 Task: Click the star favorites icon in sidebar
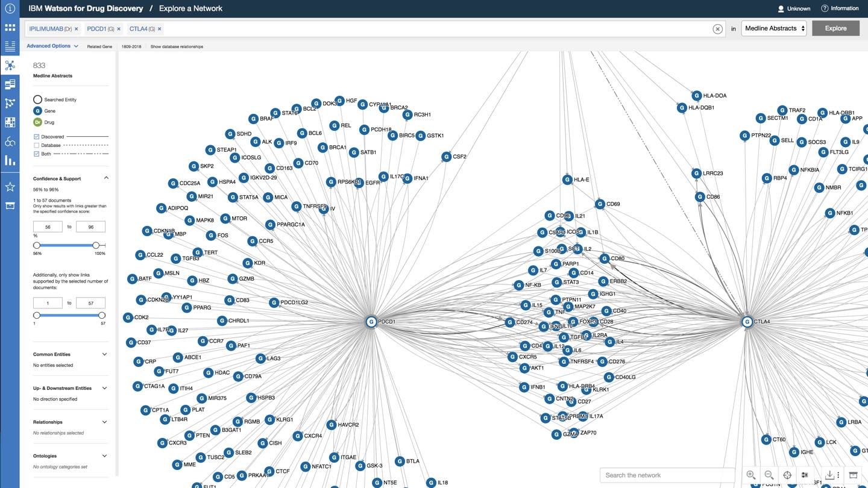pos(10,187)
